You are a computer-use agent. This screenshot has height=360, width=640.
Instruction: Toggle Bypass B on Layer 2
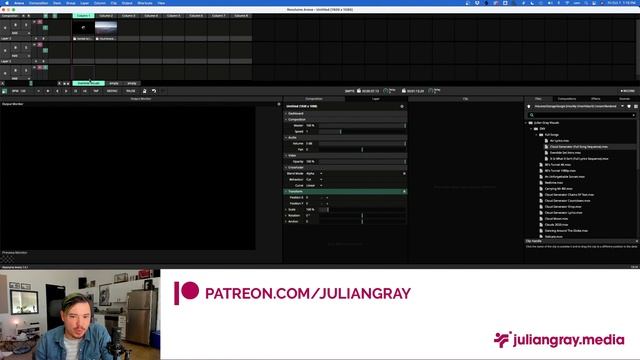16,48
